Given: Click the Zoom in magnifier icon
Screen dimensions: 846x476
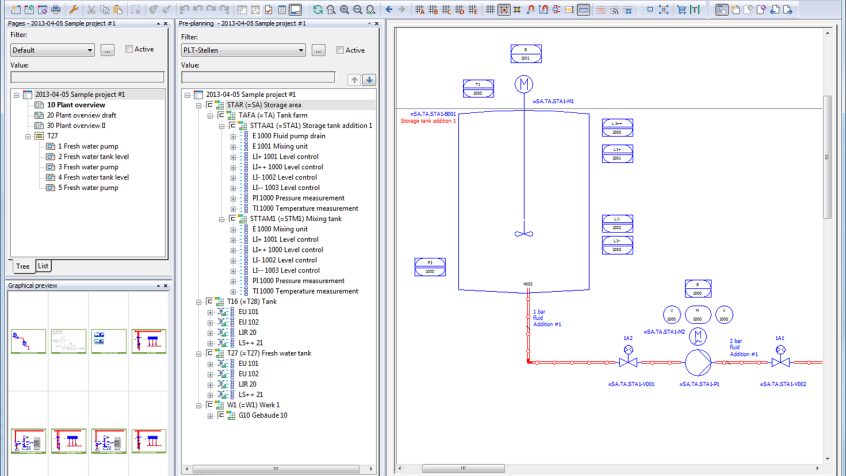Looking at the screenshot, I should click(344, 9).
